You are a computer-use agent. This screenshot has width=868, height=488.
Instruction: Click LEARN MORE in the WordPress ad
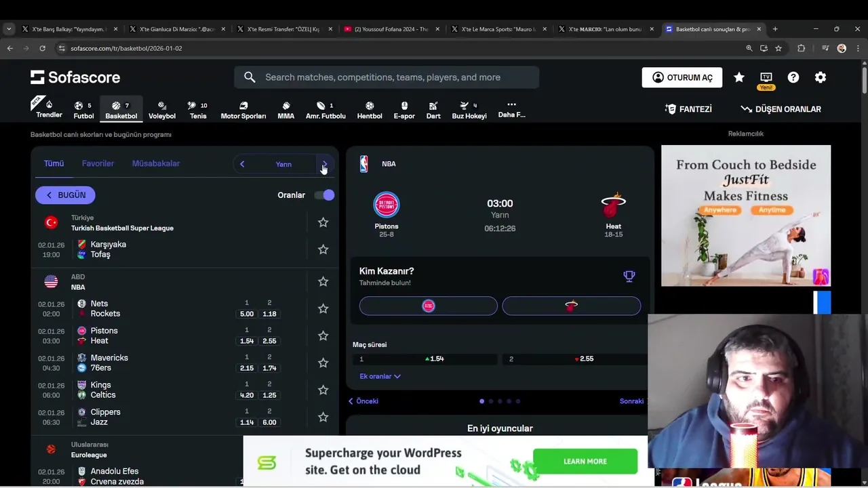pyautogui.click(x=585, y=462)
